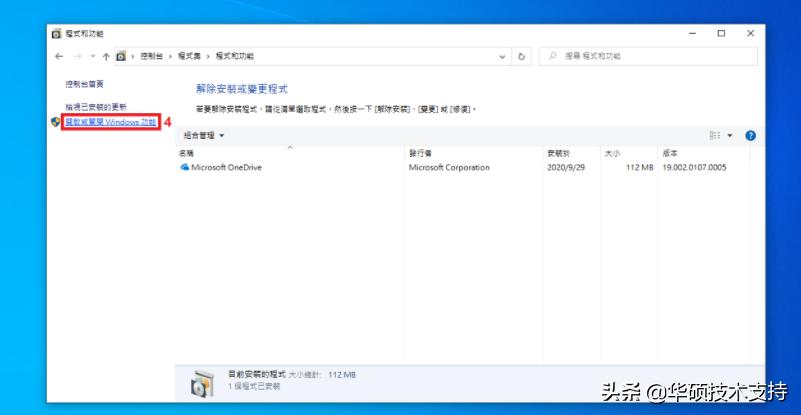Open the 組合管理 dropdown menu
801x415 pixels.
coord(204,135)
